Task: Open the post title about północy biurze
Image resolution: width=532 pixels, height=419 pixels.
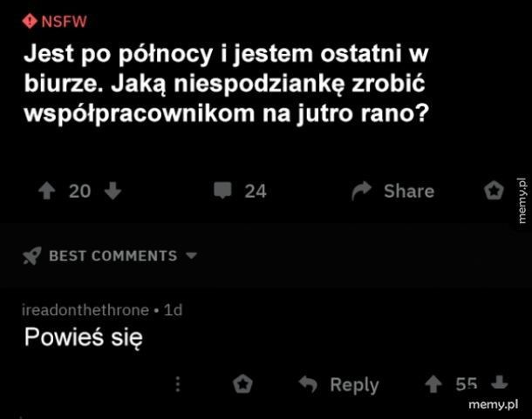Action: [x=227, y=84]
